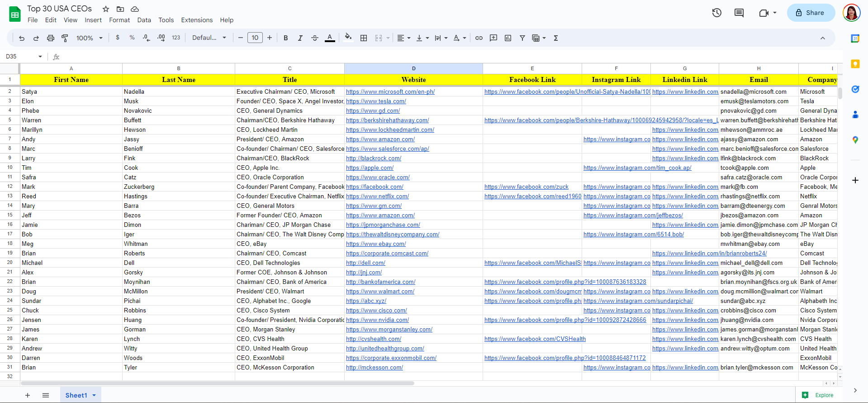Add a comment using the toolbar icon
This screenshot has height=403, width=868.
pos(493,38)
